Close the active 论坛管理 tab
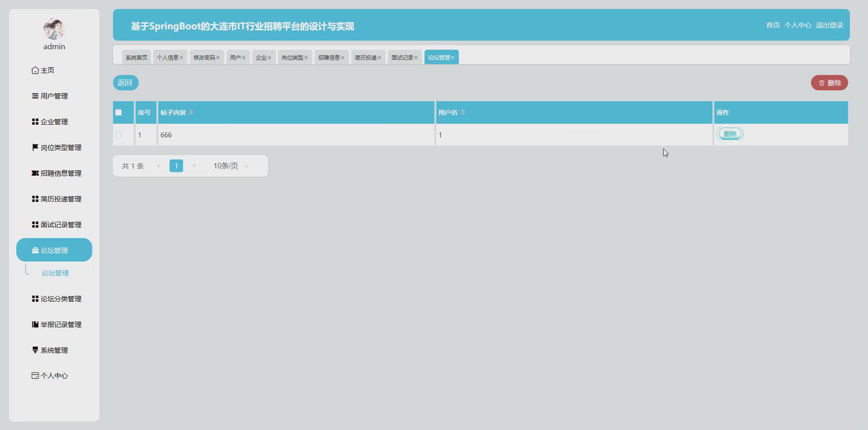This screenshot has height=430, width=868. 453,58
